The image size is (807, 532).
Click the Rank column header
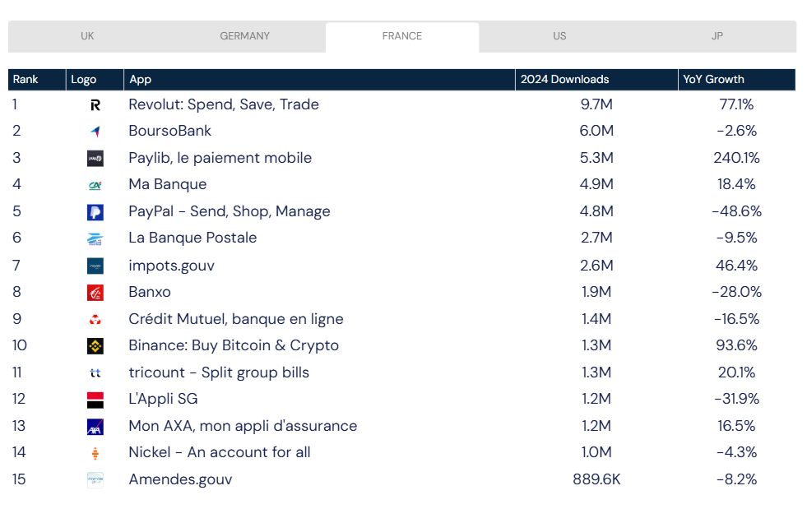37,80
